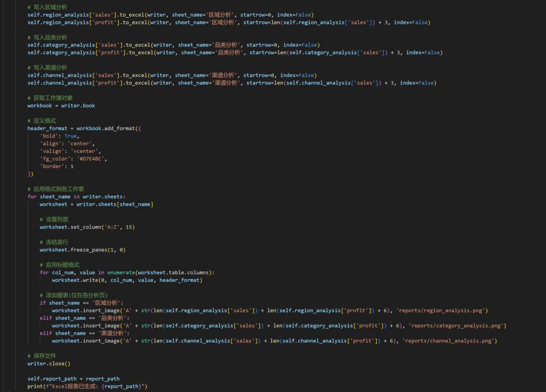
Task: Click the writer.close() statement
Action: 49,364
